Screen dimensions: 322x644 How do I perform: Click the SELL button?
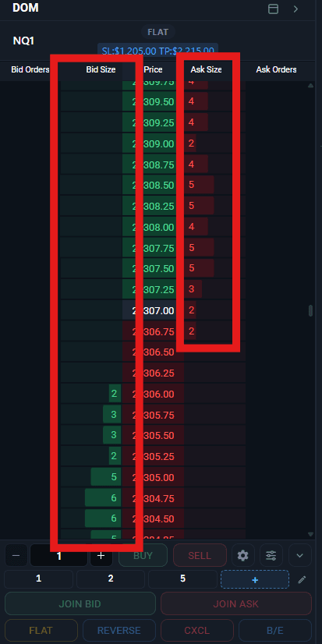[x=200, y=555]
